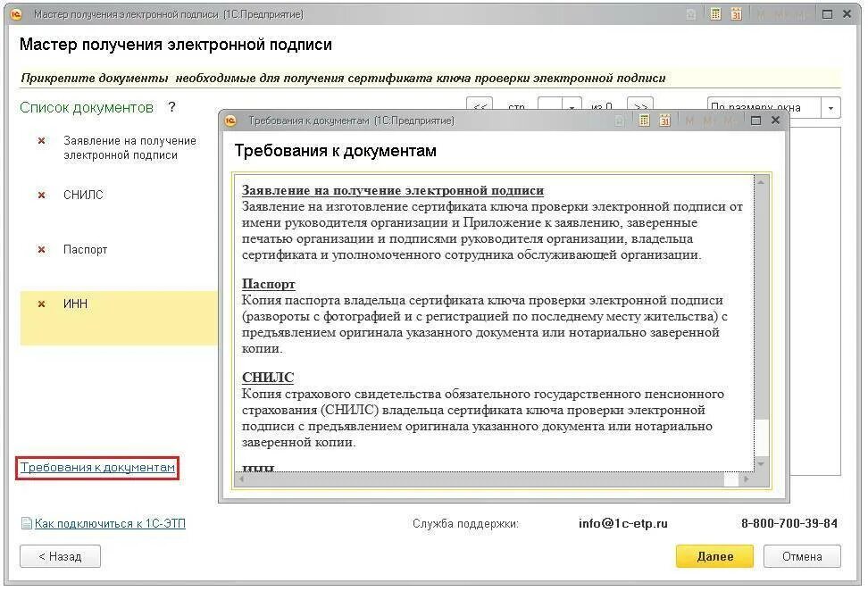Click the 1C logo icon of requirements dialog
The height and width of the screenshot is (591, 868).
pos(230,121)
